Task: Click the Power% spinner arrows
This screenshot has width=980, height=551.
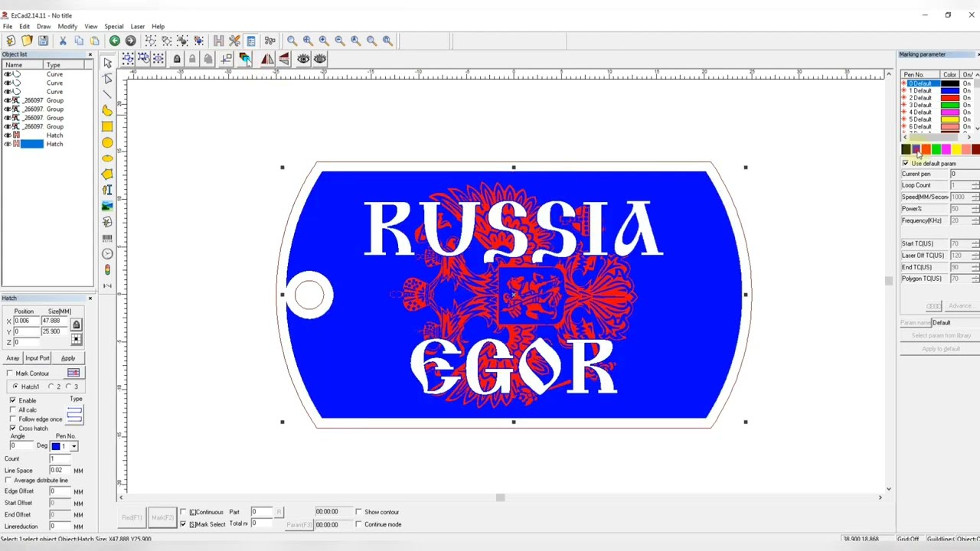Action: click(x=975, y=209)
